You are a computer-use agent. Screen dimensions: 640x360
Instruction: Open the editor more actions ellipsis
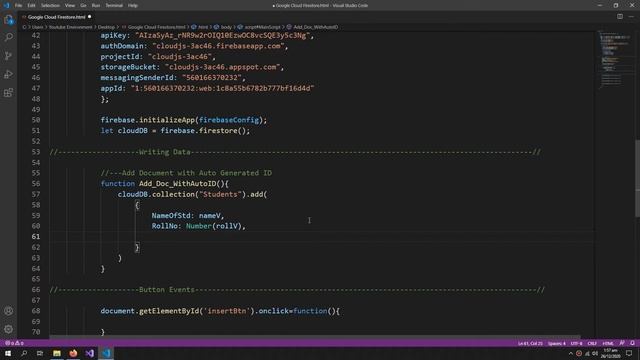(631, 17)
